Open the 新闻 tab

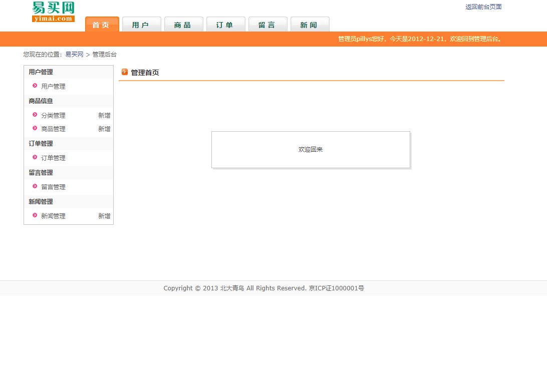(310, 25)
